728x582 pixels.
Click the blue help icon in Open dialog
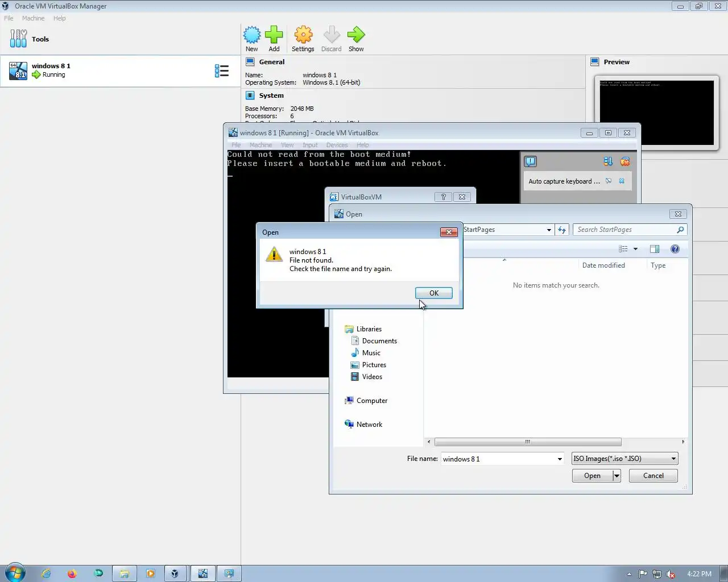click(675, 249)
